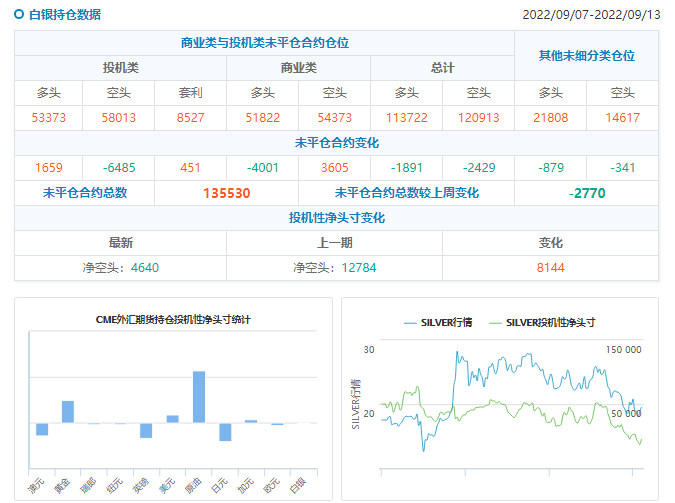675x503 pixels.
Task: Click the 英镑 bar in the chart
Action: (x=146, y=430)
